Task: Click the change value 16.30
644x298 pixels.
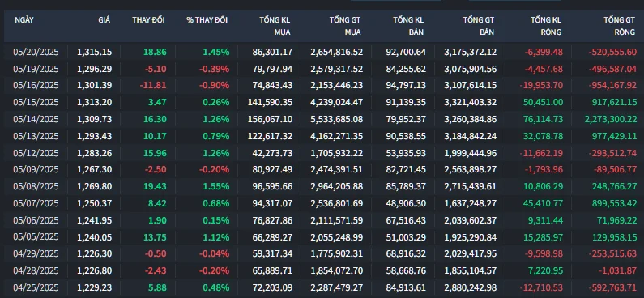Action: point(156,119)
